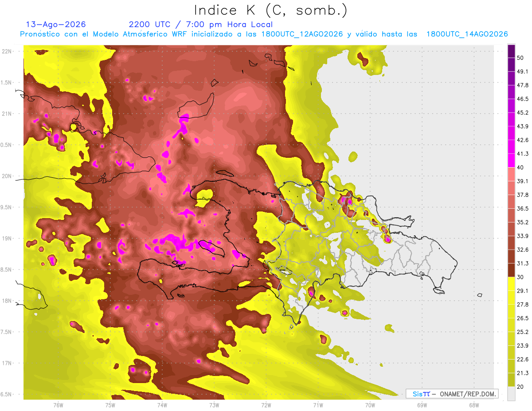Click the colorbar value label 45.2
532x411 pixels.
point(523,113)
